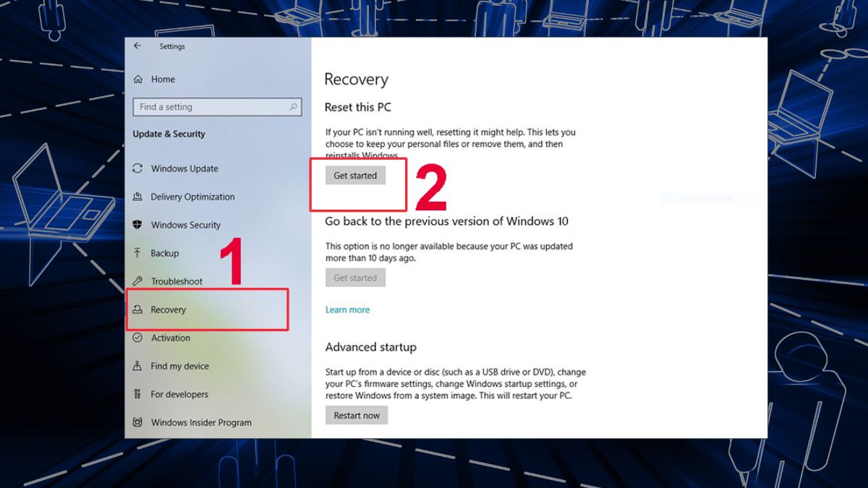Select the Troubleshoot wrench icon
This screenshot has width=868, height=488.
point(138,281)
